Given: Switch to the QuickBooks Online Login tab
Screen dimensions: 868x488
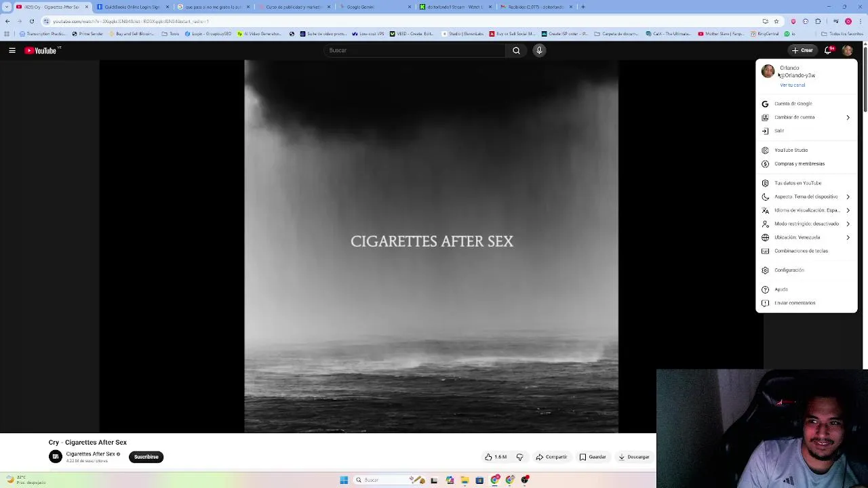Looking at the screenshot, I should (132, 7).
